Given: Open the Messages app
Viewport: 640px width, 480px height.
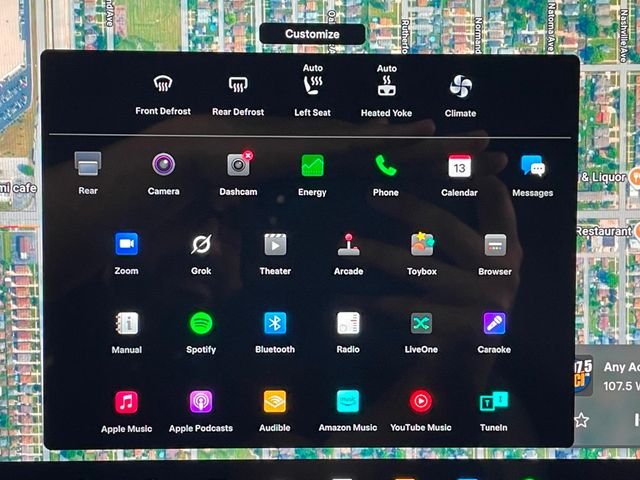Looking at the screenshot, I should tap(532, 166).
